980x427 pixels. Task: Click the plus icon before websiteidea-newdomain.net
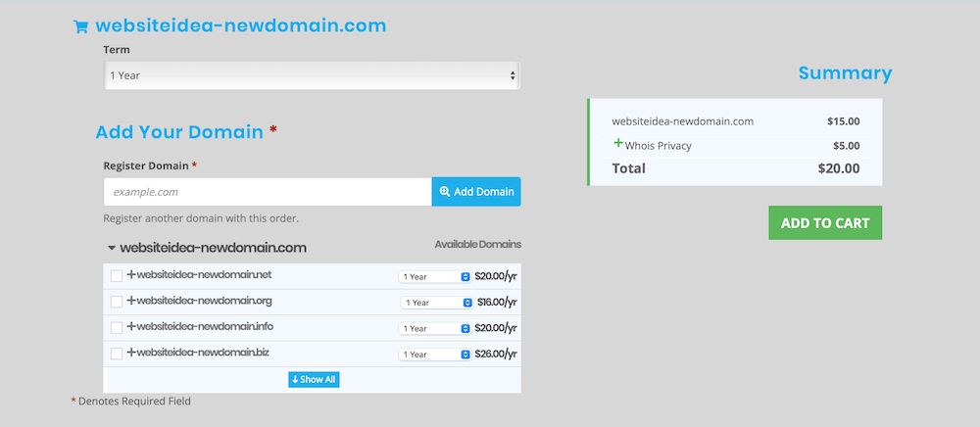point(131,274)
